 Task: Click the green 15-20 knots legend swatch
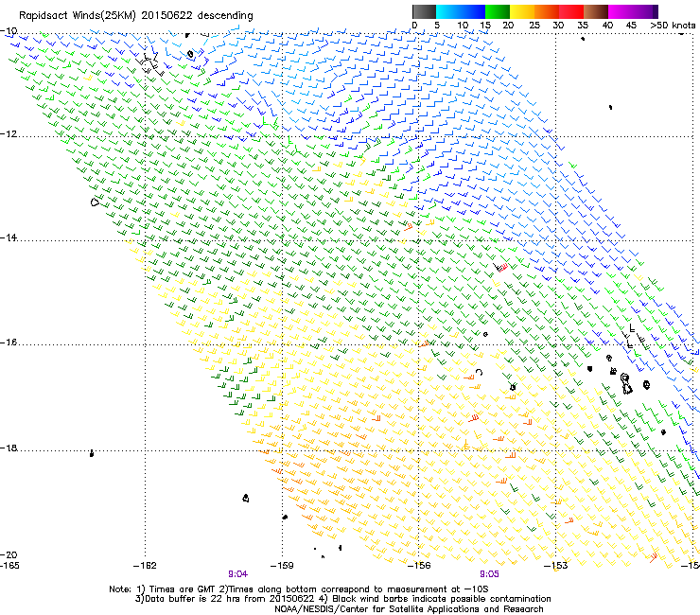[498, 11]
